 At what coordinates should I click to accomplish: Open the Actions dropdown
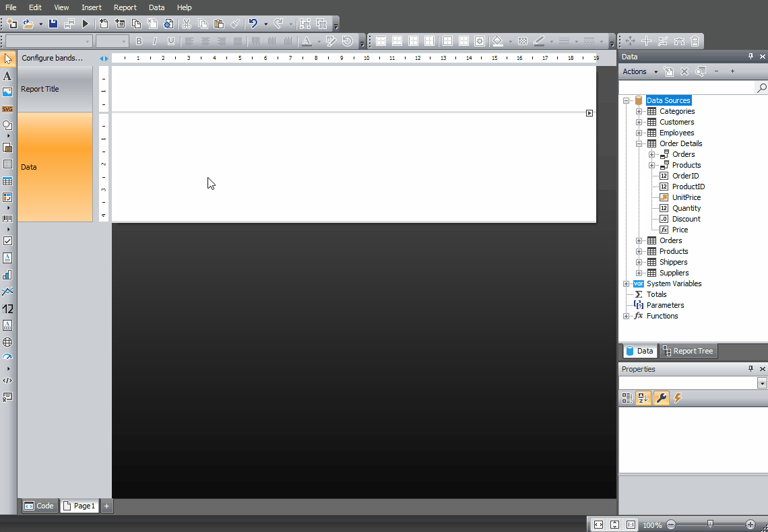point(639,71)
